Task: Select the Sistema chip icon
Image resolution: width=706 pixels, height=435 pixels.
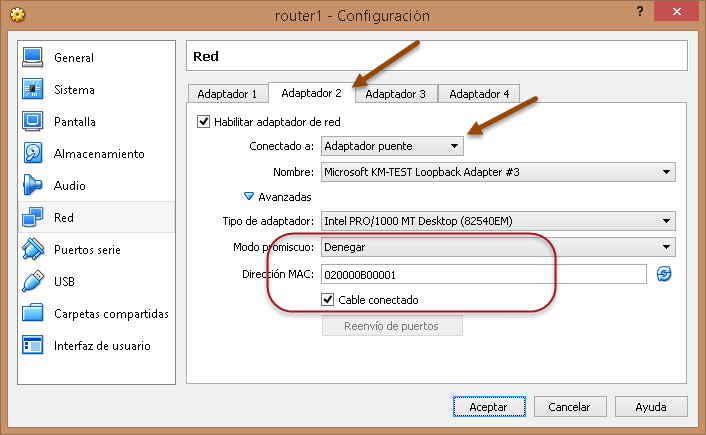Action: pyautogui.click(x=33, y=90)
